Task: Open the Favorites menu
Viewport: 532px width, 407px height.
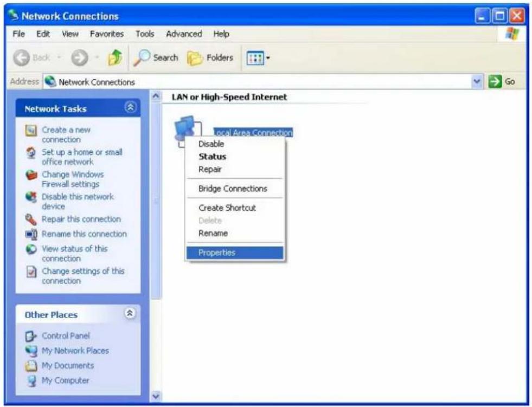Action: click(x=107, y=34)
